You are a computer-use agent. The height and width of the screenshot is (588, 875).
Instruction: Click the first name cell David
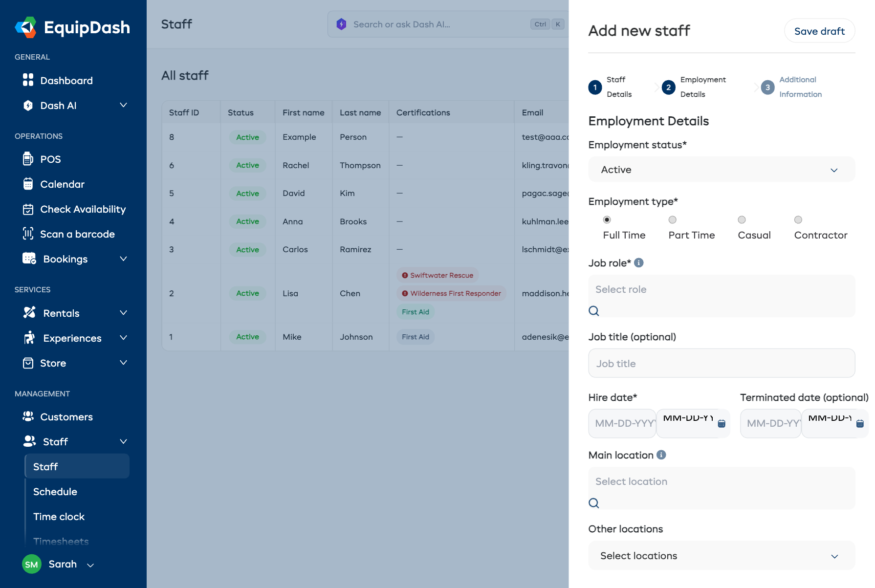point(294,193)
